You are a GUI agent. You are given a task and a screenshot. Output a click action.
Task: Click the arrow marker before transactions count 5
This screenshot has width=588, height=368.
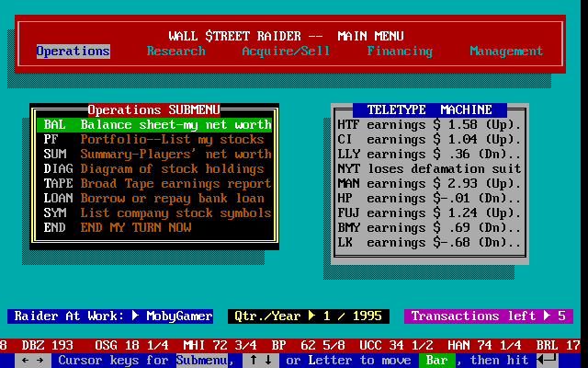[547, 316]
